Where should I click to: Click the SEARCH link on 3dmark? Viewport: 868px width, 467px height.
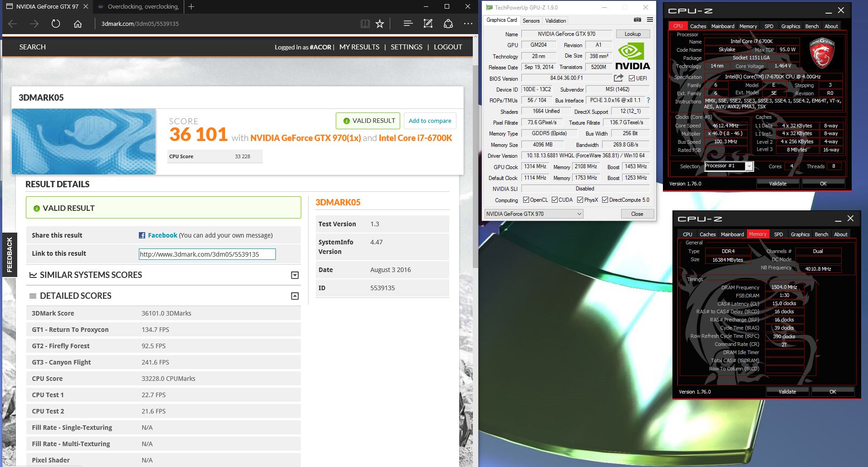point(32,47)
